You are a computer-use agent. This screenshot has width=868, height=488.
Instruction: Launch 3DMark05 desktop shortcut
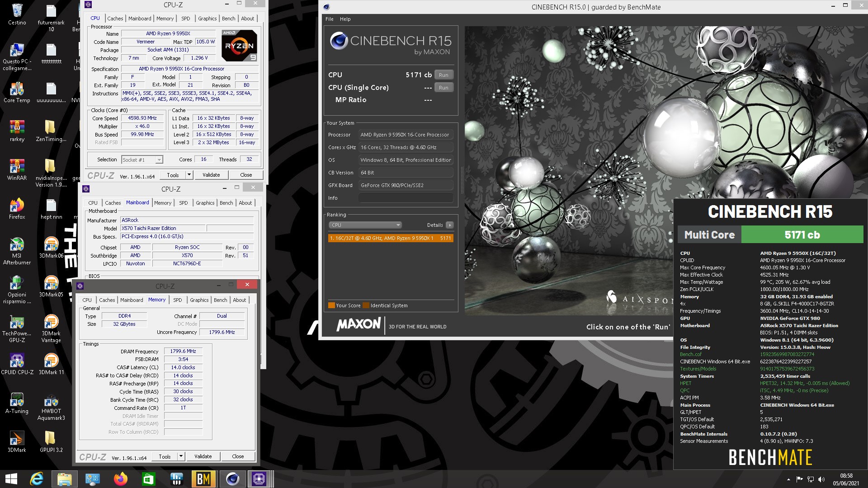tap(51, 286)
